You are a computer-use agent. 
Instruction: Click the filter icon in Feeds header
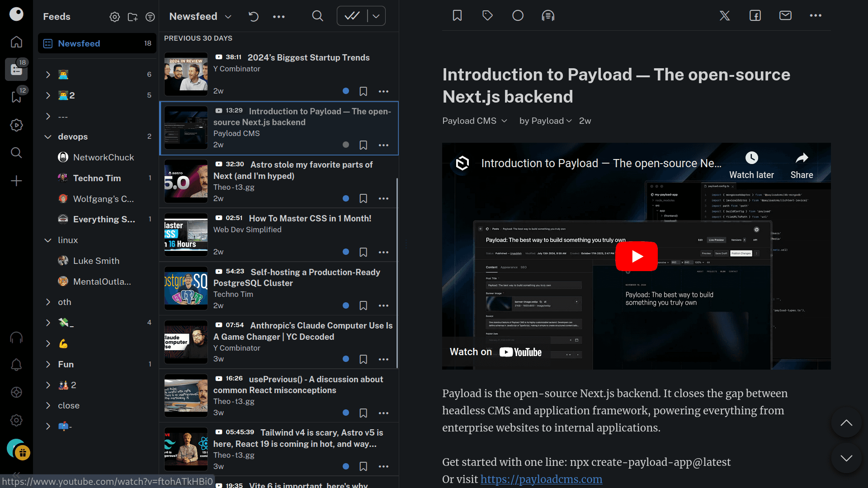pos(150,17)
